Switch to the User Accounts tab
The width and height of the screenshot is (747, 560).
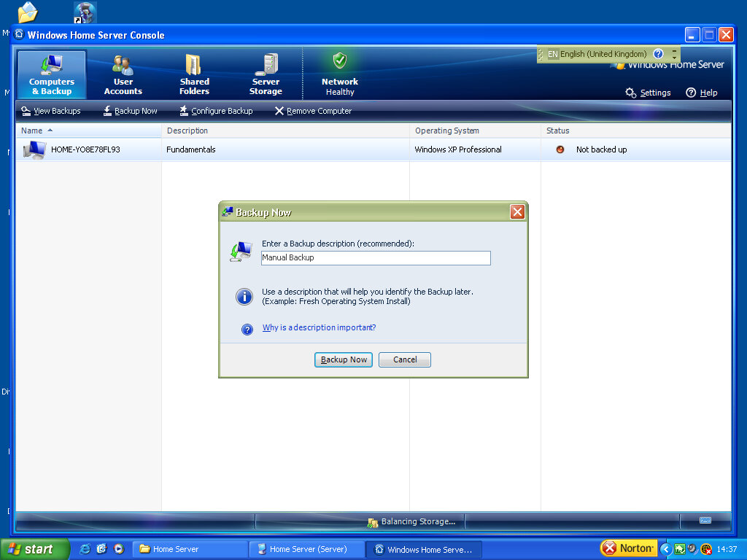pyautogui.click(x=123, y=74)
